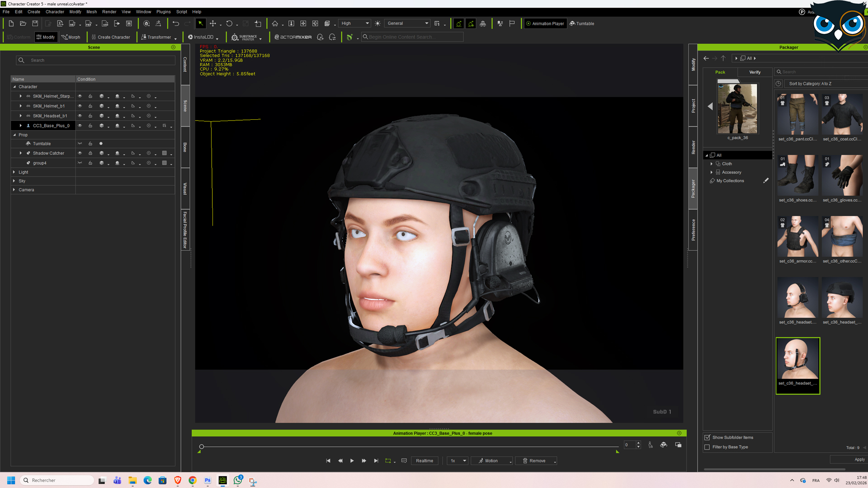The image size is (868, 488).
Task: Hide SKM_Helmet_b1 with eye icon
Action: pos(80,106)
